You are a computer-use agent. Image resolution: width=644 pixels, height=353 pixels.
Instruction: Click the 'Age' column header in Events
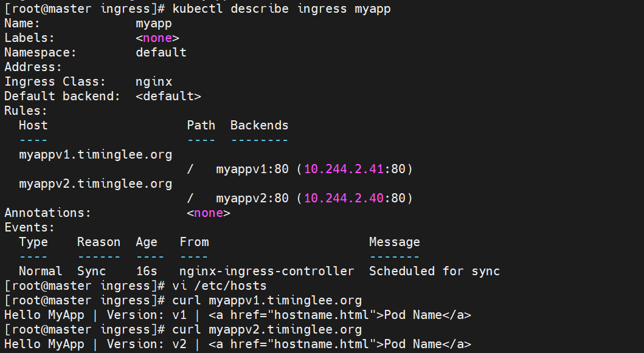(147, 242)
